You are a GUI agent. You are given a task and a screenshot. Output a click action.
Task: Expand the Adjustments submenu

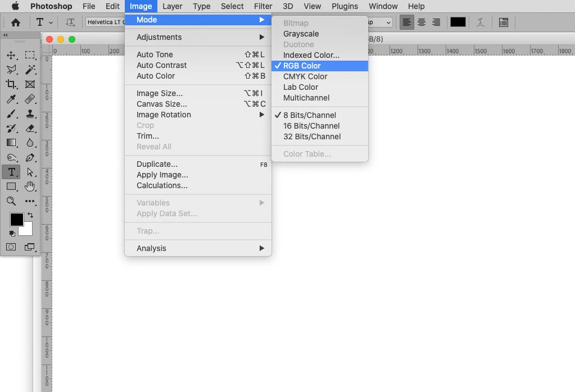[x=198, y=38]
